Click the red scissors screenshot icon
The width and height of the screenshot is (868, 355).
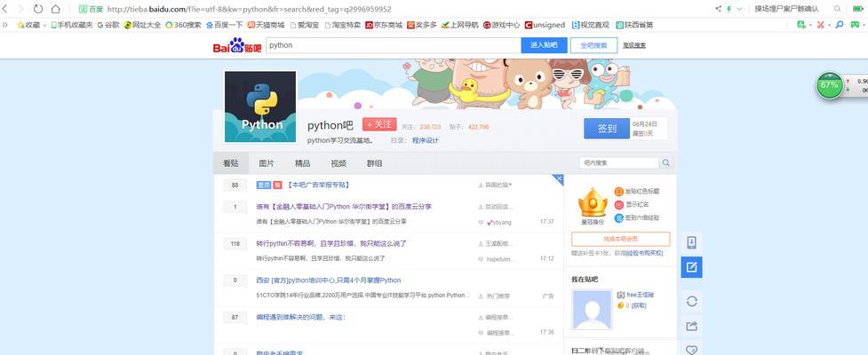[x=820, y=25]
